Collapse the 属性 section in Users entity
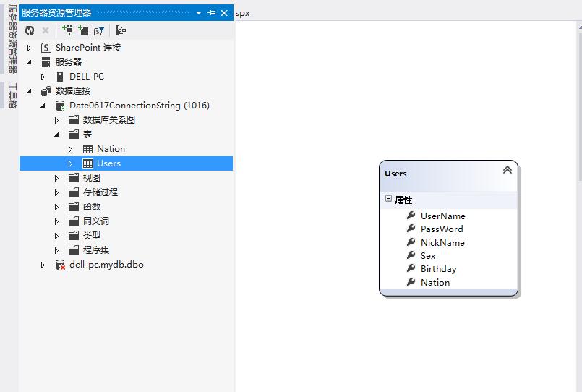Viewport: 582px width, 392px height. click(x=388, y=199)
